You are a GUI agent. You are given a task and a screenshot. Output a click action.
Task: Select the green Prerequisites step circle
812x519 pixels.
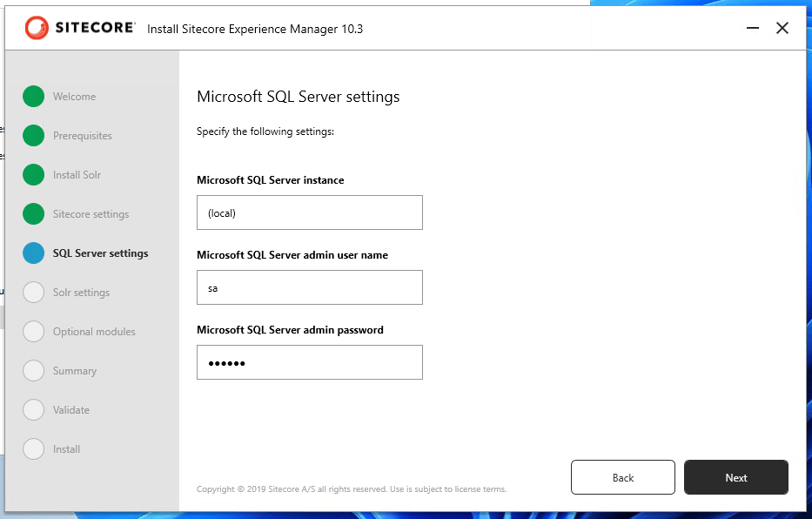point(33,136)
